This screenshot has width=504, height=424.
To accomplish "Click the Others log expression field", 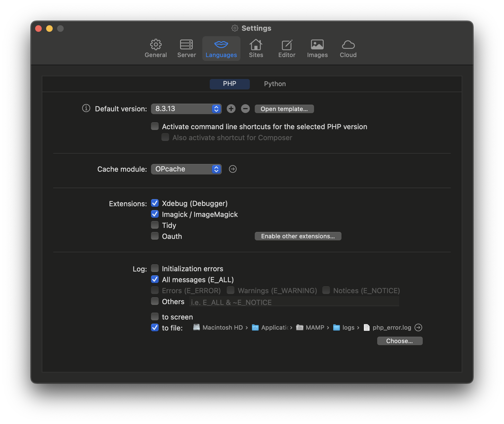I will pos(294,302).
